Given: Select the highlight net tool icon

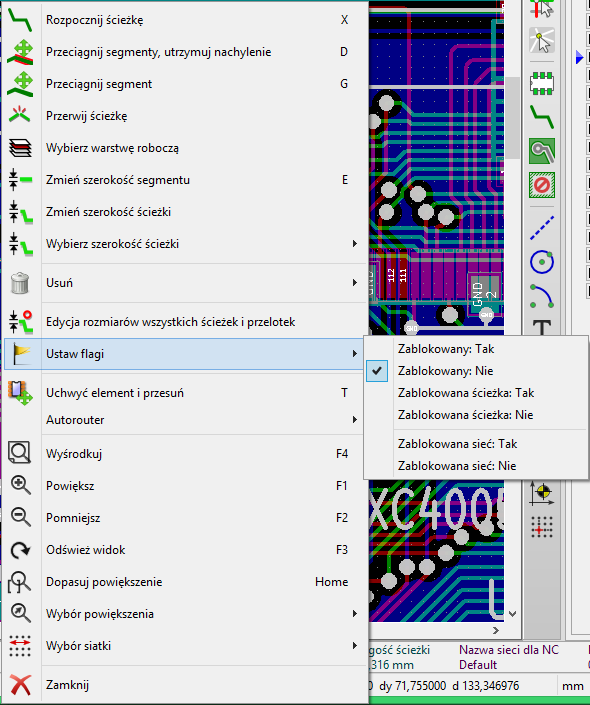Looking at the screenshot, I should [541, 40].
